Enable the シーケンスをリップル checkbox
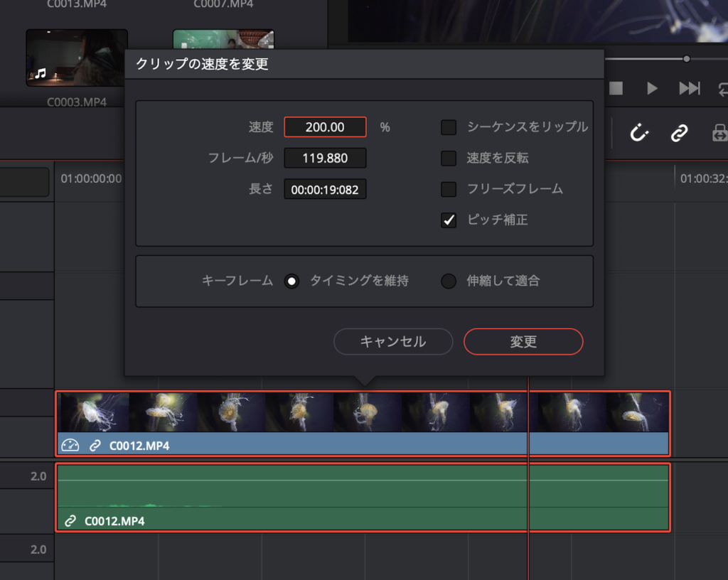The image size is (728, 580). click(449, 127)
